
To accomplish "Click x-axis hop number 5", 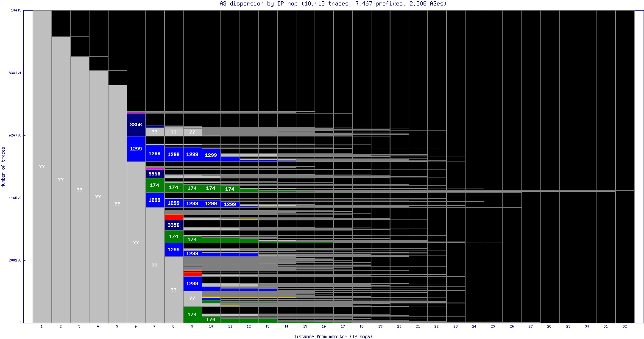I will click(x=117, y=327).
